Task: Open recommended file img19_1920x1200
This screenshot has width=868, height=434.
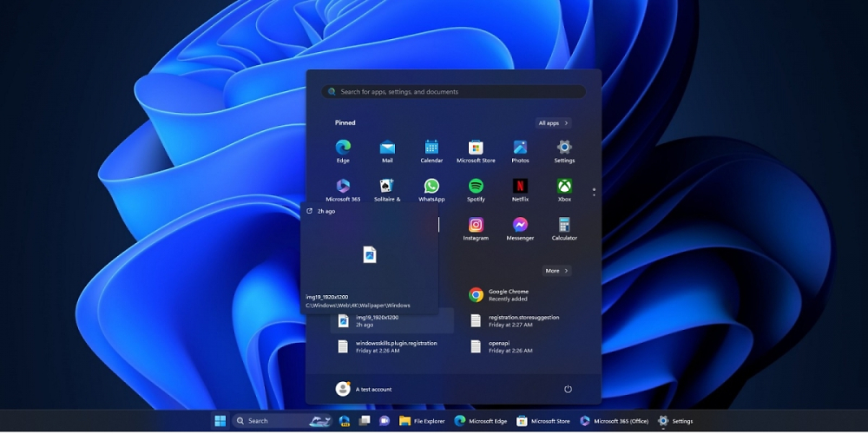Action: (x=392, y=321)
